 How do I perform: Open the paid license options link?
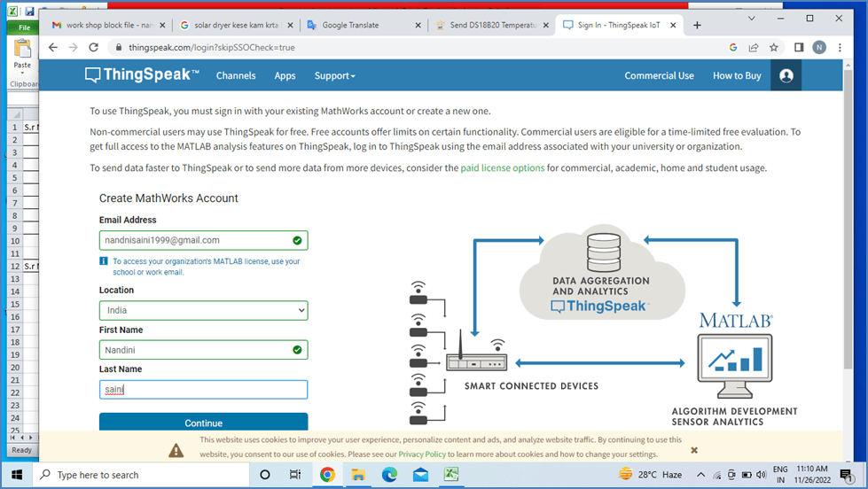click(503, 167)
